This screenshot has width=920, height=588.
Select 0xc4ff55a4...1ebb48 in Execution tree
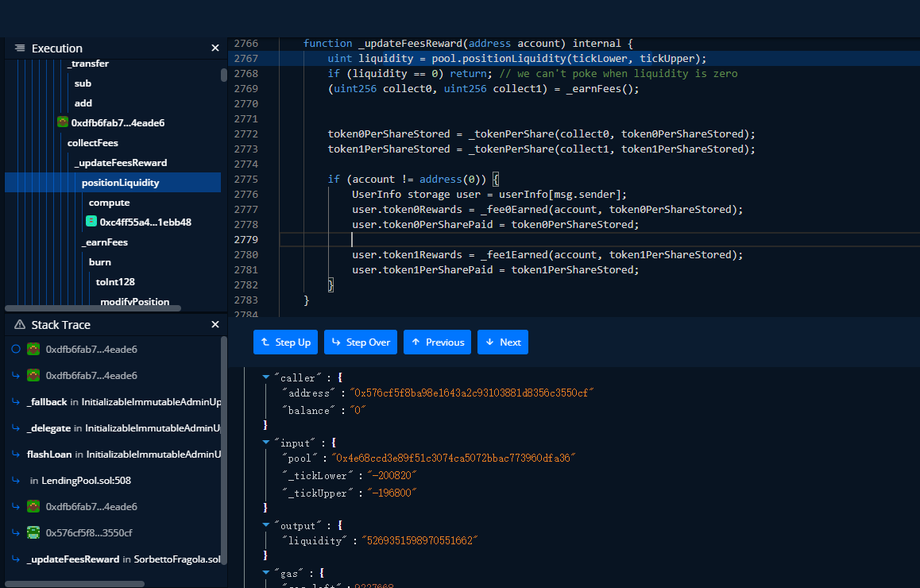145,222
